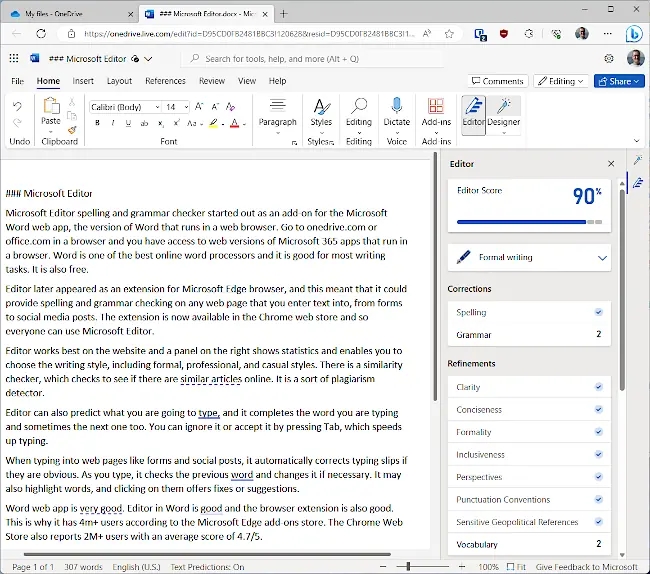Click the Editor pen icon in ribbon

coord(473,106)
